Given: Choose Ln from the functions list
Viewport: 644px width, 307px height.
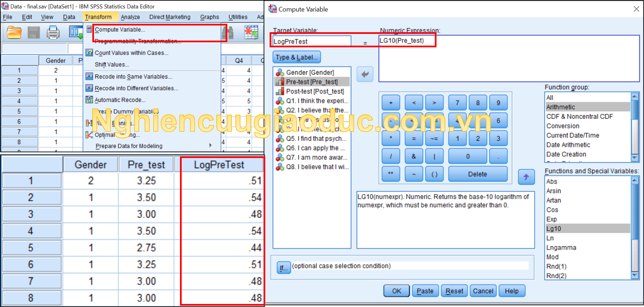Looking at the screenshot, I should click(x=550, y=238).
